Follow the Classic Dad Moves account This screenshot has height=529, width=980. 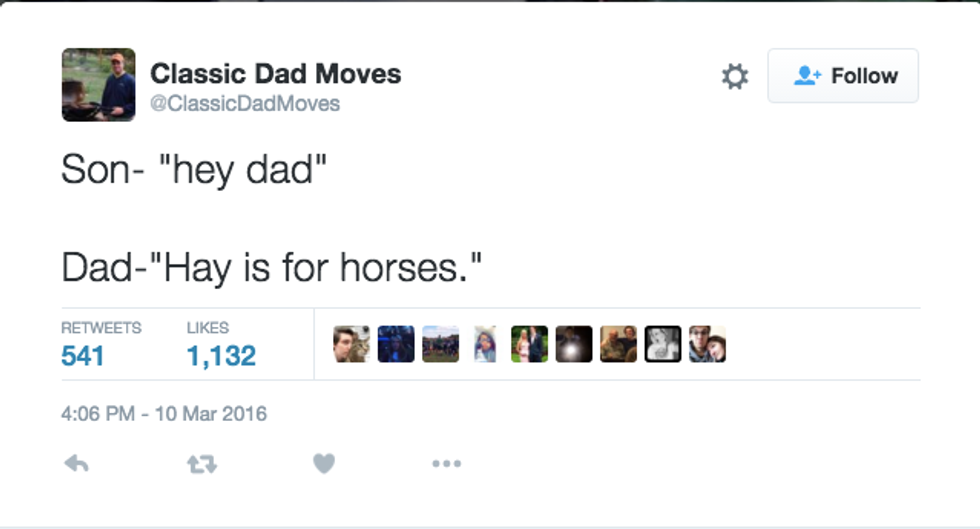[843, 76]
